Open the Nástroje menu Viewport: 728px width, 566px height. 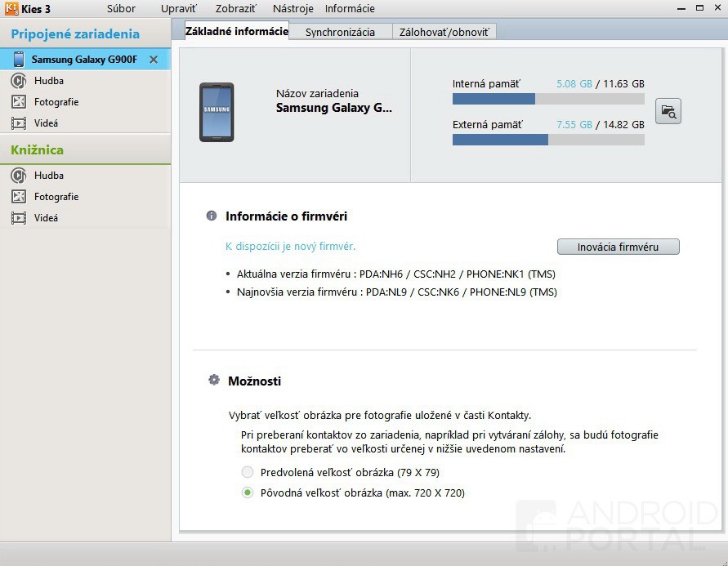[293, 9]
